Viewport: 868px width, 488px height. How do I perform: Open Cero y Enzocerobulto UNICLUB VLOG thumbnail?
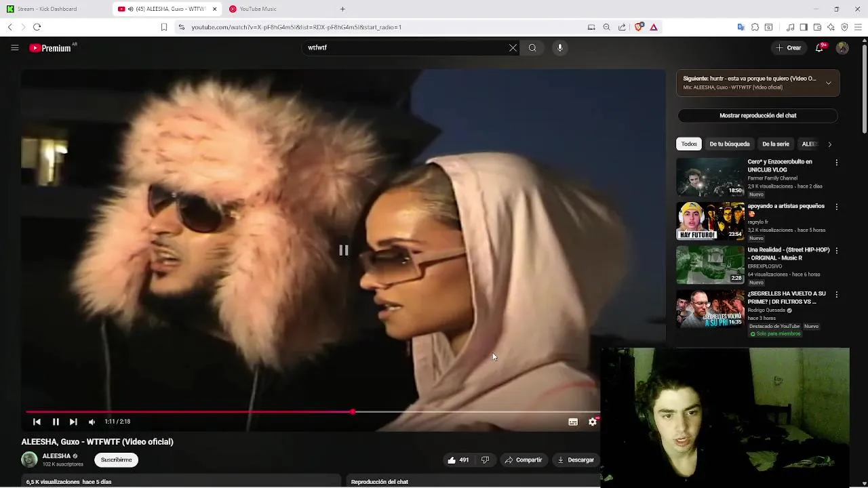click(x=710, y=177)
